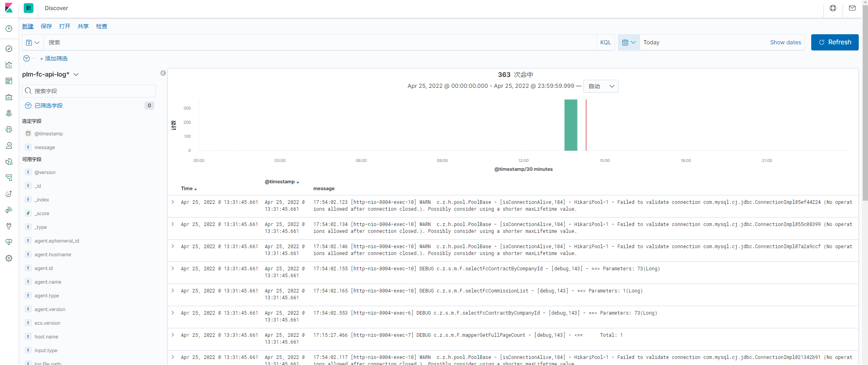The image size is (868, 365).
Task: Select @version field in available fields
Action: point(45,172)
